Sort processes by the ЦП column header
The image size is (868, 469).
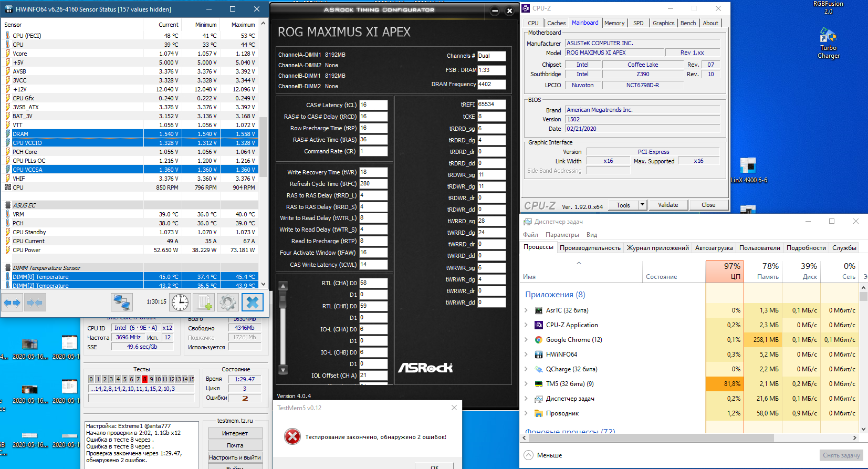point(725,271)
